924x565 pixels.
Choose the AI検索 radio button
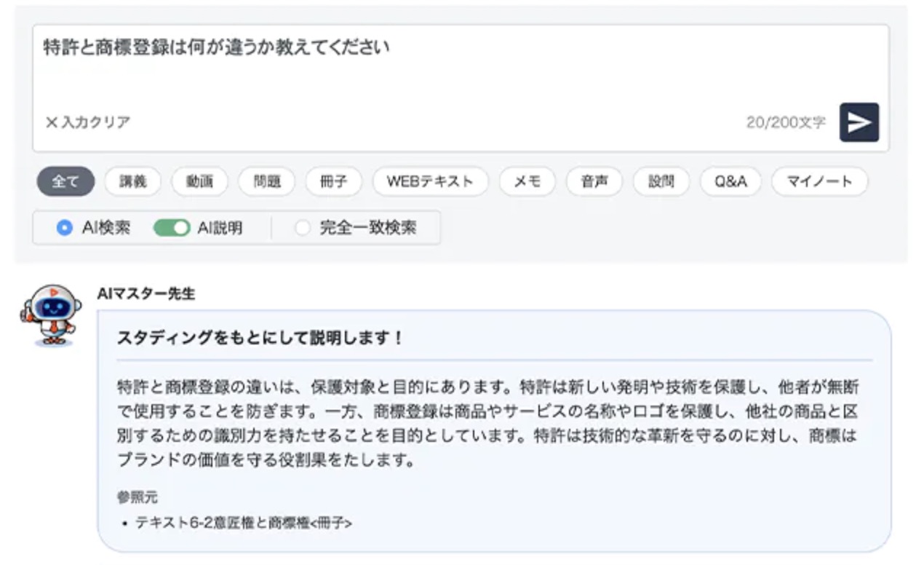(65, 228)
